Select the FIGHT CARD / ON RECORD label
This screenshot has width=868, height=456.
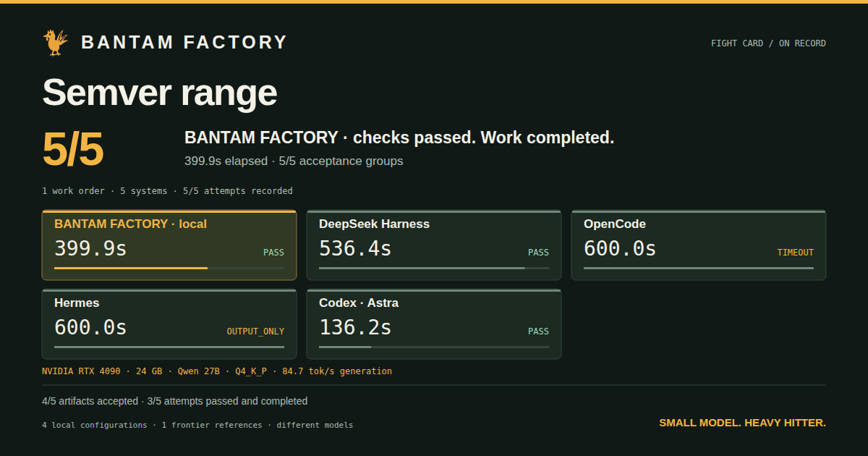[768, 43]
